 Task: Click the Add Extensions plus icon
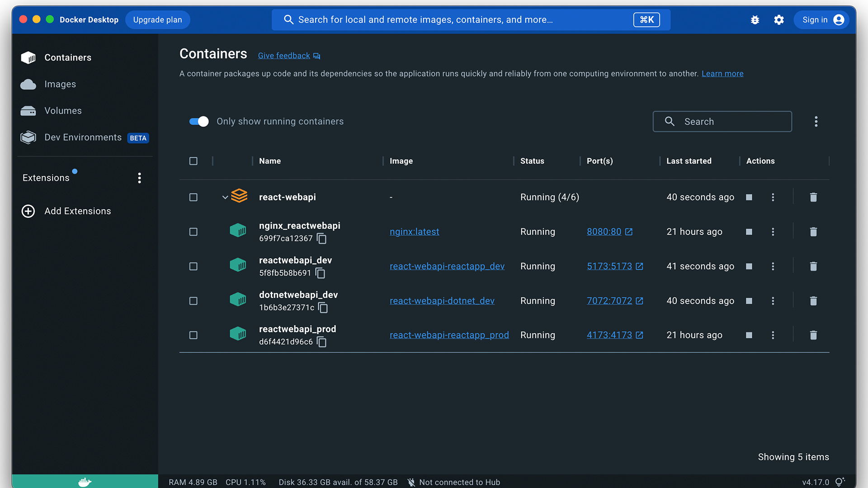pyautogui.click(x=28, y=211)
